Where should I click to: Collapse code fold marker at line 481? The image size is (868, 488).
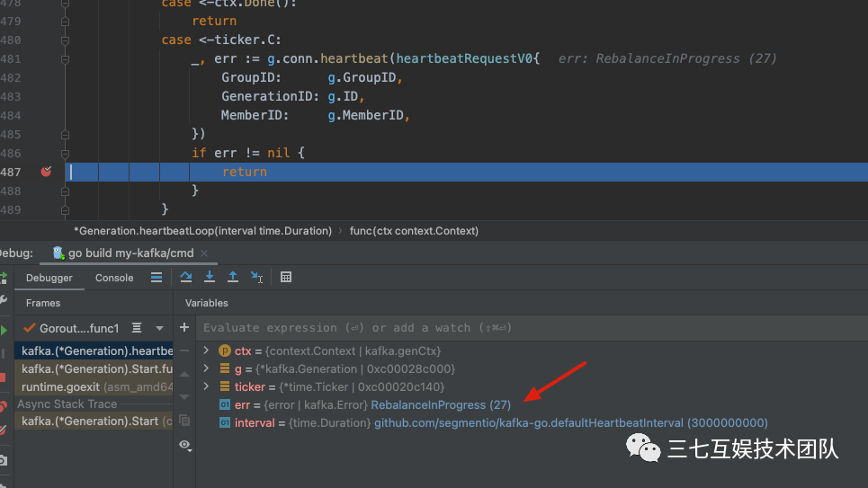pyautogui.click(x=65, y=58)
